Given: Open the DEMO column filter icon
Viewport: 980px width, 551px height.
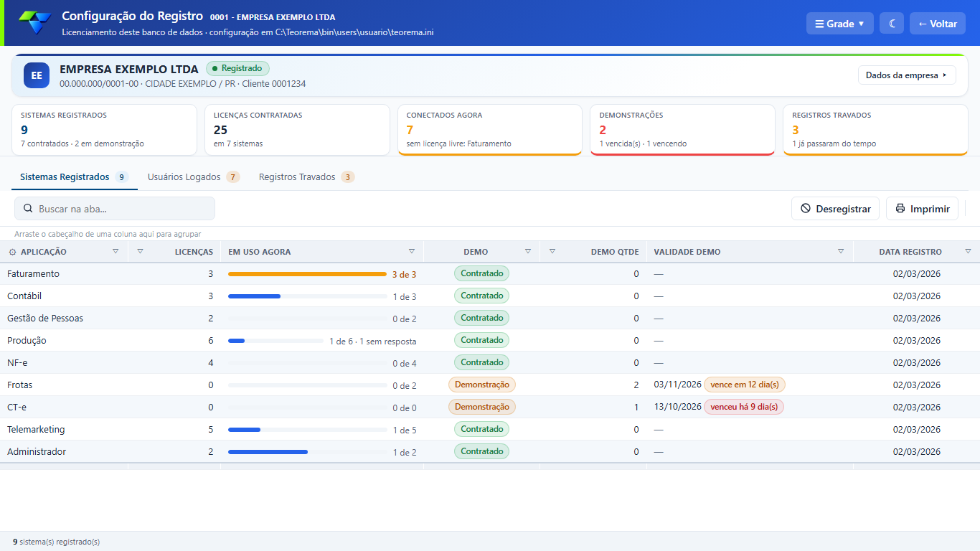Looking at the screenshot, I should pos(528,252).
